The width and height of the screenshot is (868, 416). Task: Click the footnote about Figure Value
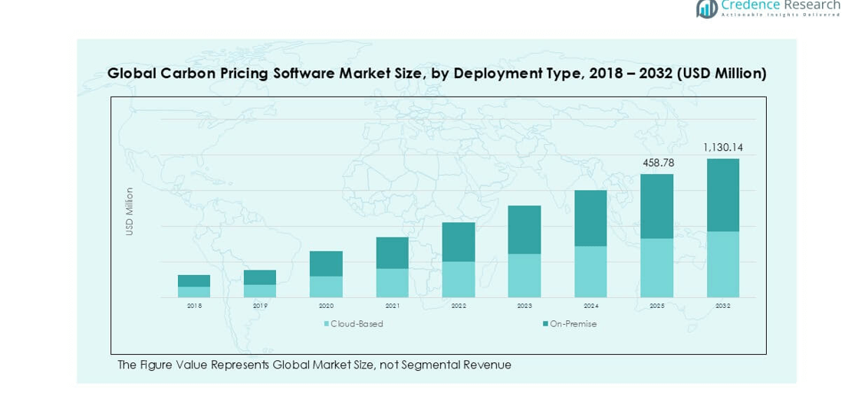(314, 365)
